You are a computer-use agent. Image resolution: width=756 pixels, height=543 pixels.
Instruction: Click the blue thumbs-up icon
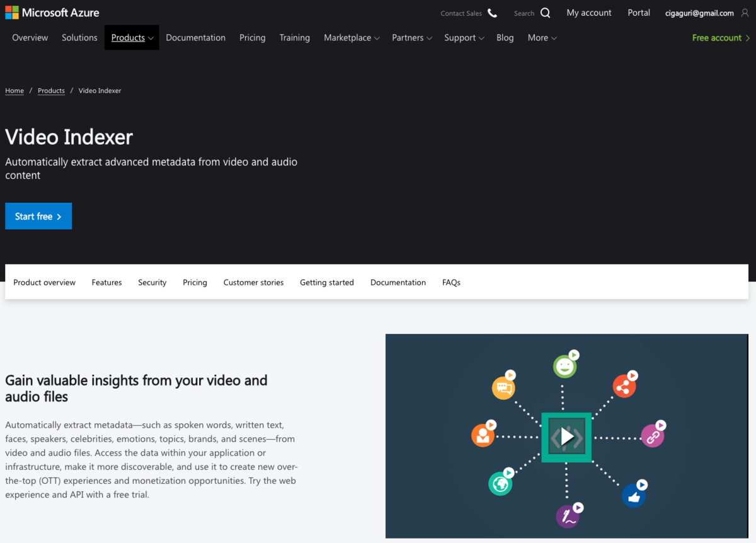pos(634,496)
